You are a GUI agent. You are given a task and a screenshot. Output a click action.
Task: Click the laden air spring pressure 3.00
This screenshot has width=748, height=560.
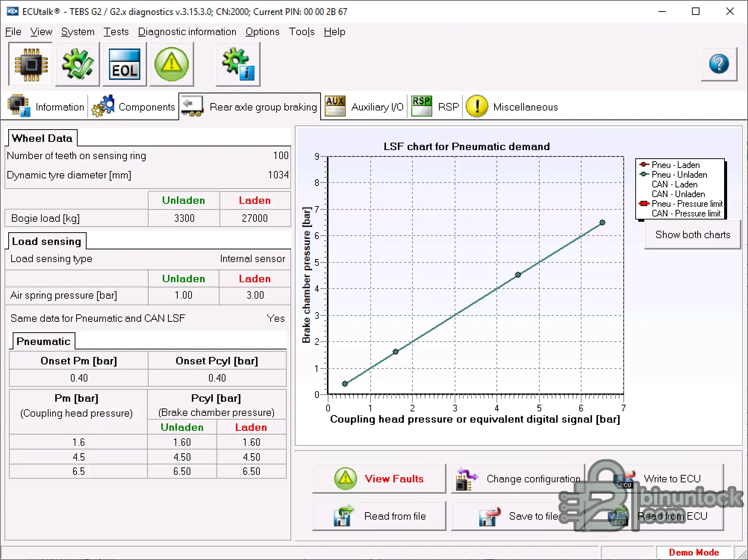[x=255, y=295]
